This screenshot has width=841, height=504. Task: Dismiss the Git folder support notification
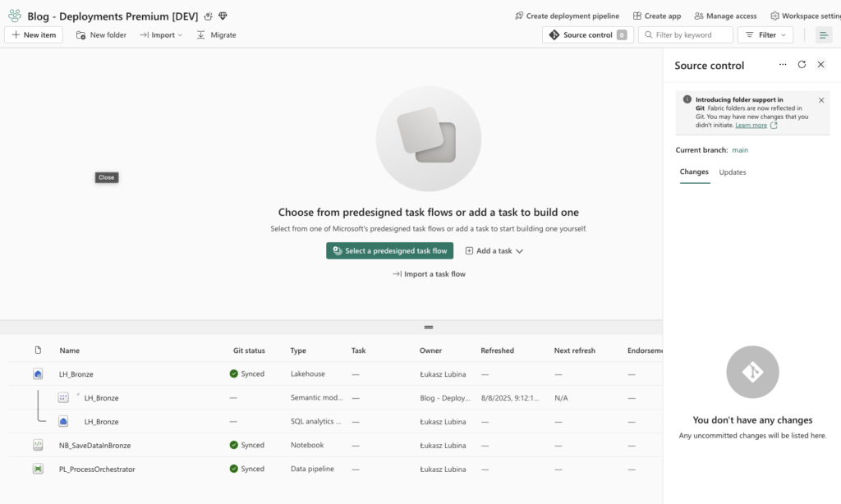click(821, 100)
